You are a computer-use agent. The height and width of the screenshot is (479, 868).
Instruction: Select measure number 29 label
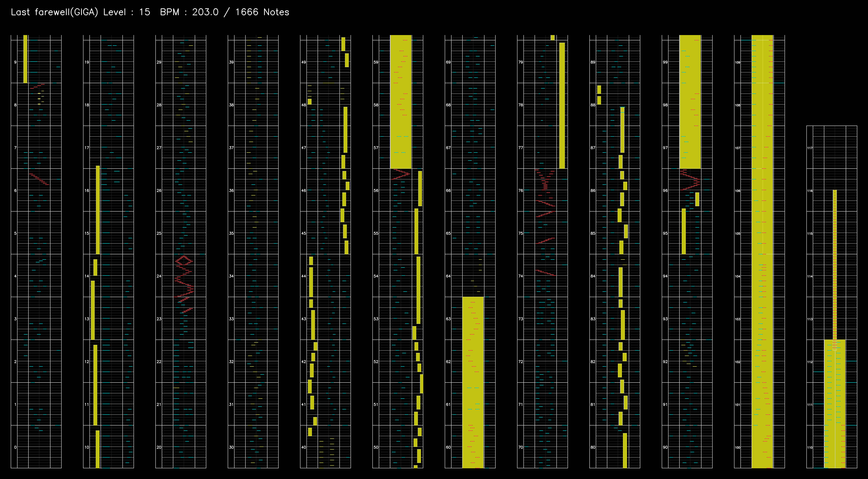point(159,62)
